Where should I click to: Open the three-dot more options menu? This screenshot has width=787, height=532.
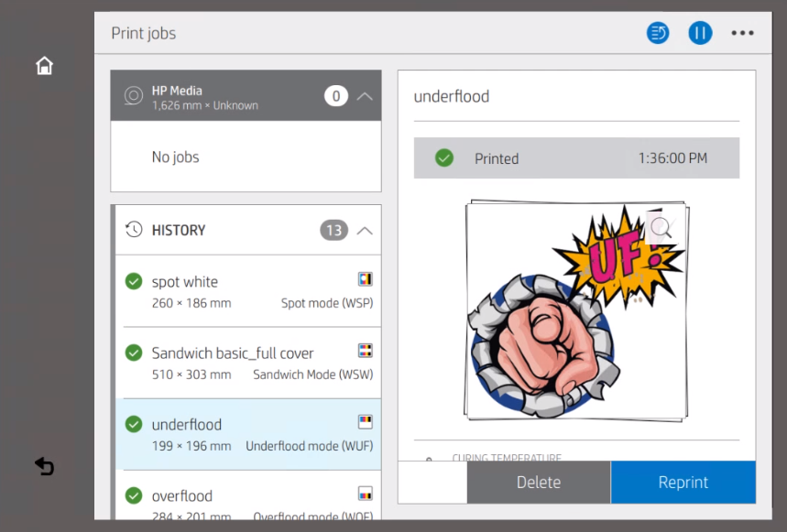pyautogui.click(x=742, y=33)
